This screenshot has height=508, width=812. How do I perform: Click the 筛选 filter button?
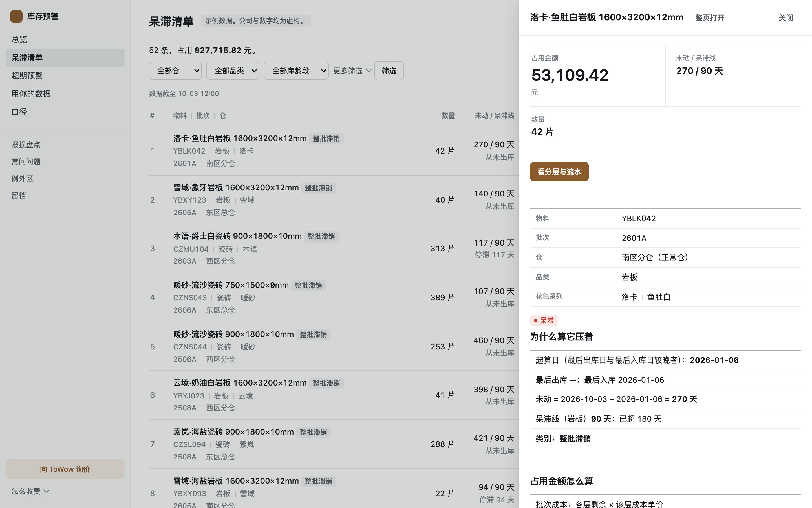389,71
